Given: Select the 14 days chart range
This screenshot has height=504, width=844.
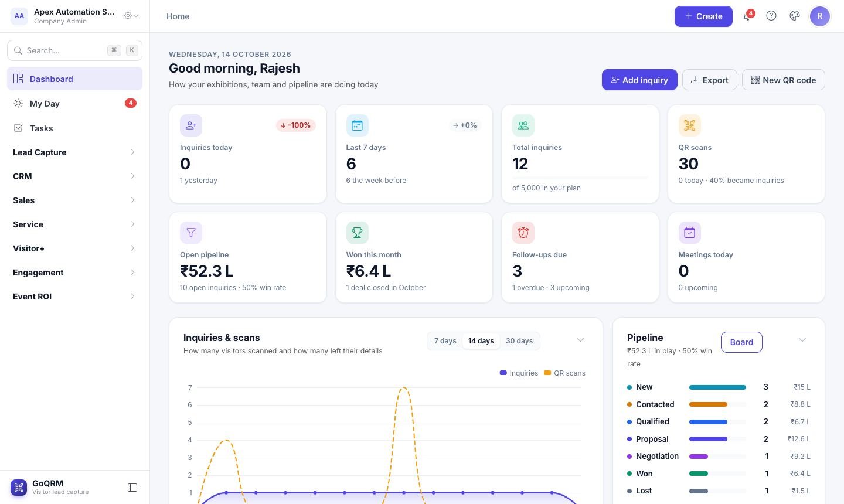Looking at the screenshot, I should pyautogui.click(x=481, y=341).
